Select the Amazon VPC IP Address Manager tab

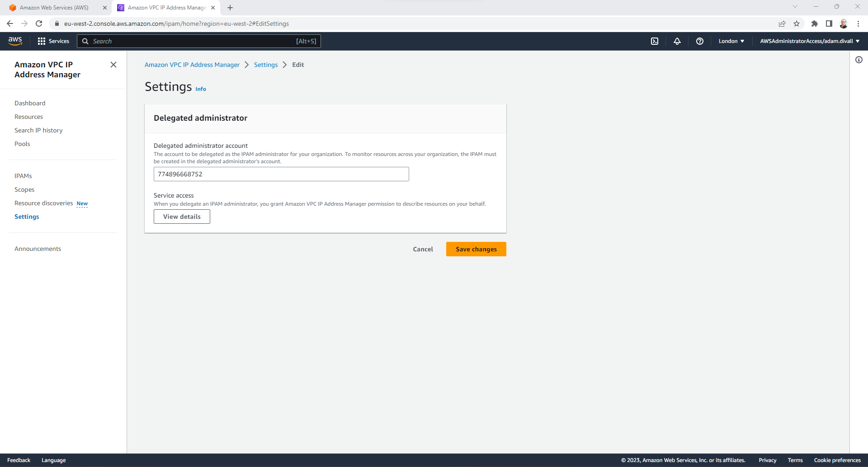coord(166,8)
